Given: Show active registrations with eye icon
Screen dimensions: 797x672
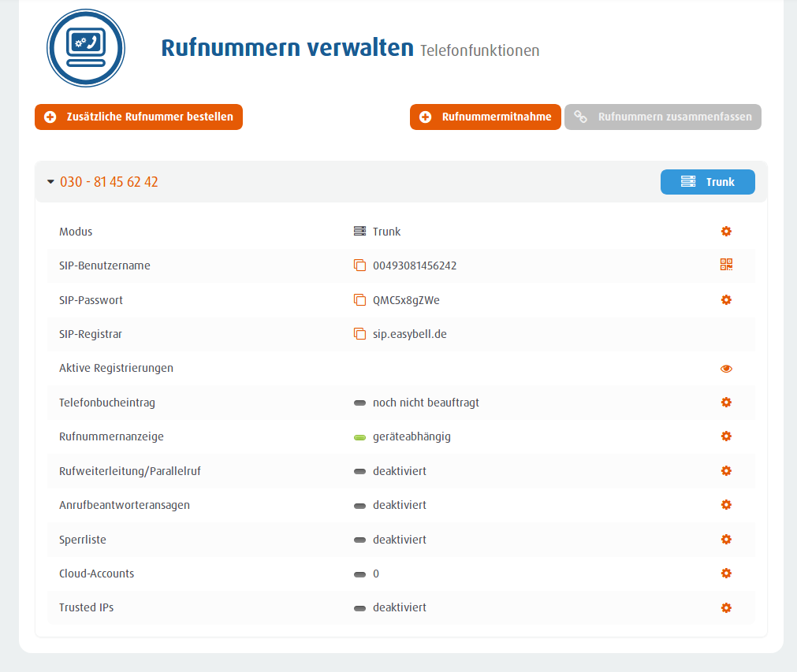Looking at the screenshot, I should (x=726, y=369).
